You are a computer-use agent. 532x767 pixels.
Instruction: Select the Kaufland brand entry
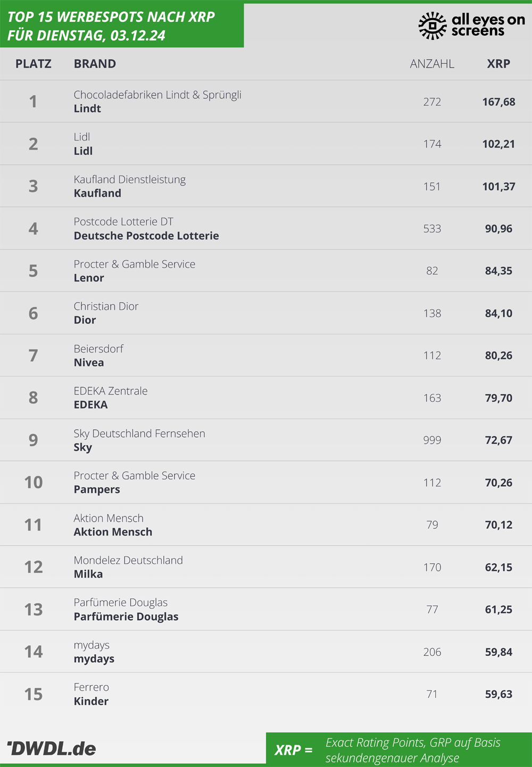pos(97,193)
